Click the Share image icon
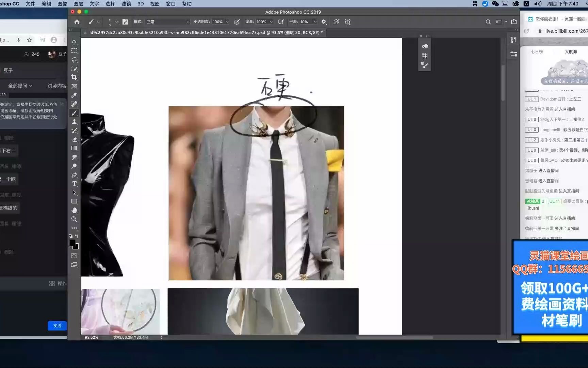The height and width of the screenshot is (368, 588). tap(514, 22)
